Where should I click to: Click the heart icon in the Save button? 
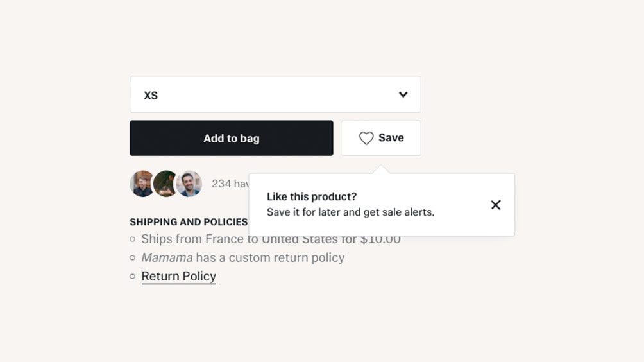point(366,138)
